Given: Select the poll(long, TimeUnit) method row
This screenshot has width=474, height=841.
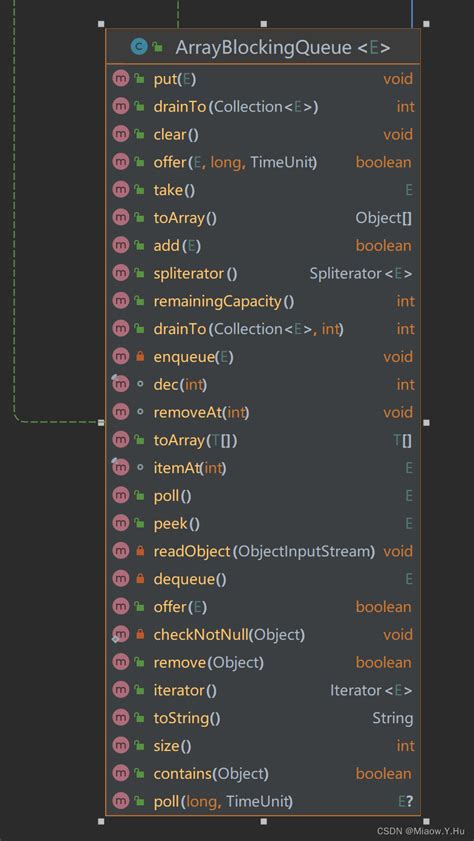Looking at the screenshot, I should [263, 801].
